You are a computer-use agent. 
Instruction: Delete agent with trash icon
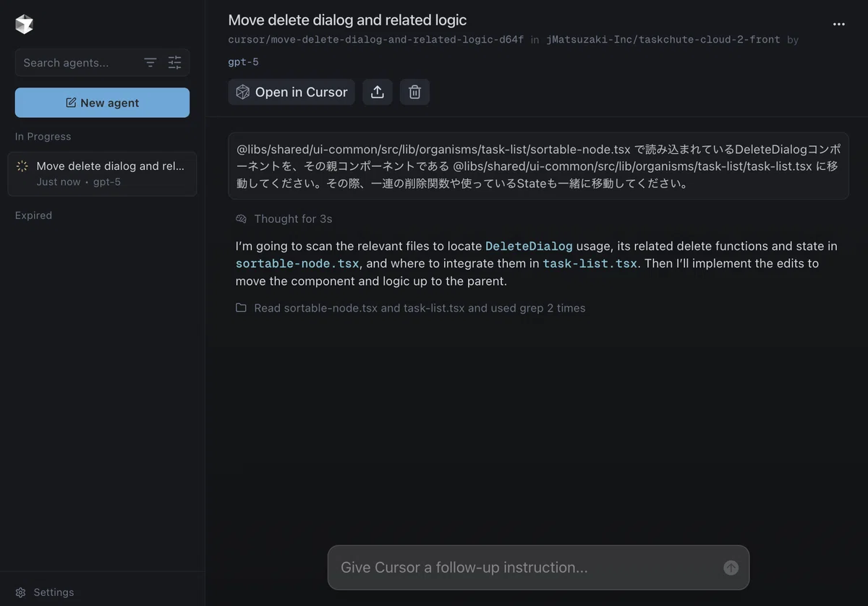coord(414,92)
